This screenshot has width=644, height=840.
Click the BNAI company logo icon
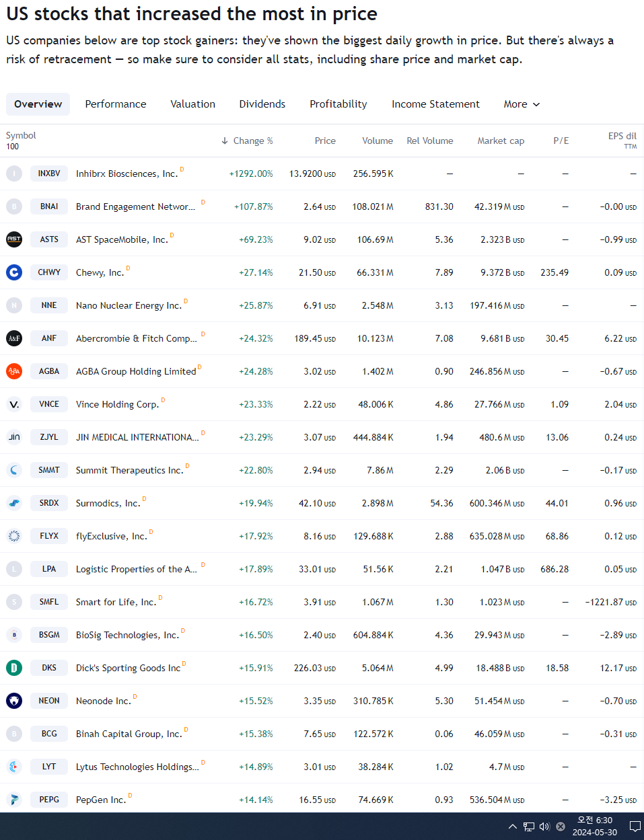click(14, 206)
